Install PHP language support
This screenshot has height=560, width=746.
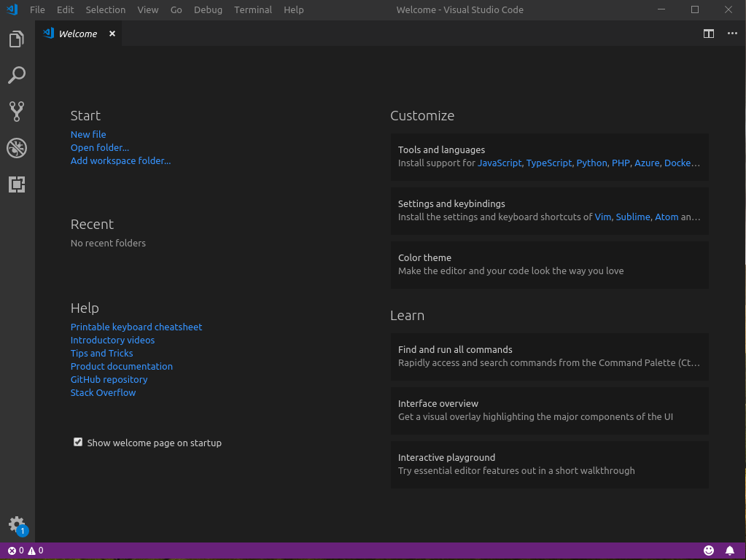coord(621,163)
